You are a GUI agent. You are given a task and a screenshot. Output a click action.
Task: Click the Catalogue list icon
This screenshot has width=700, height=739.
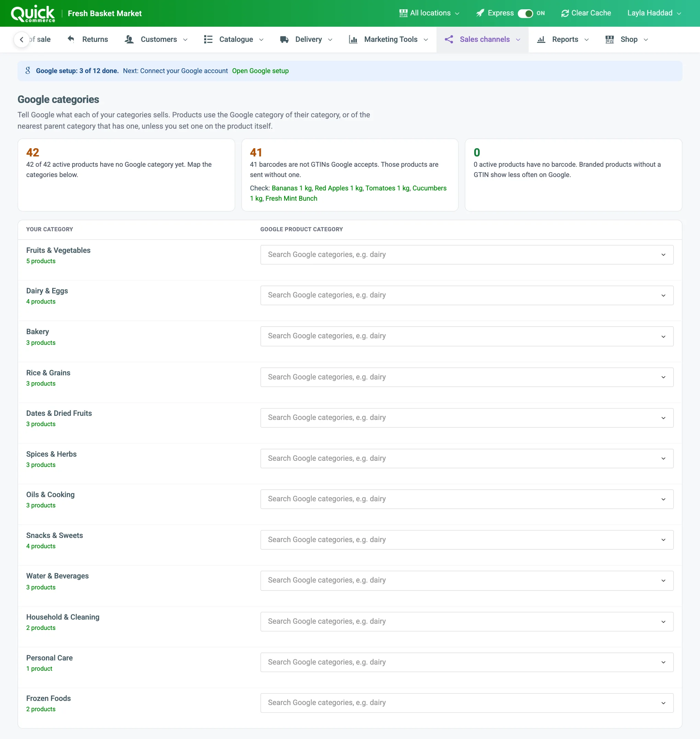(x=208, y=39)
